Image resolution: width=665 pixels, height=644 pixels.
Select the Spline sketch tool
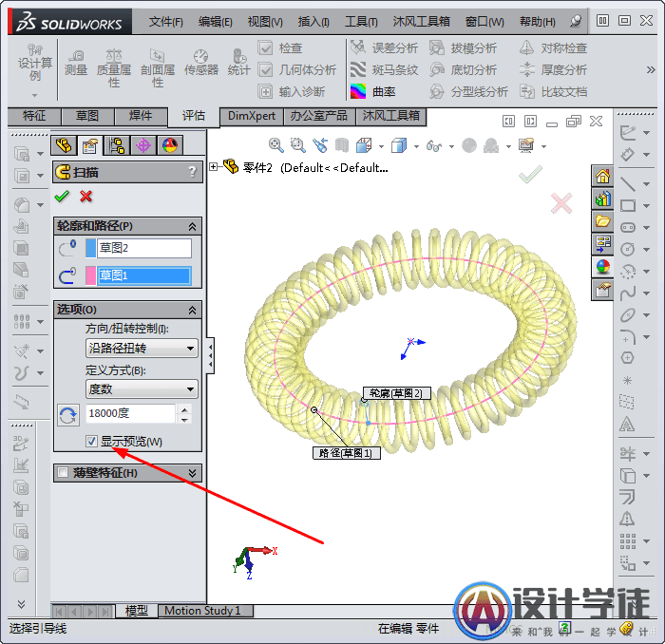tap(628, 293)
